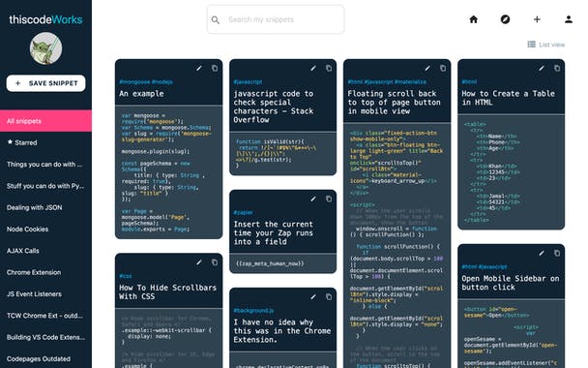Edit the 'How to Create a Table' snippet

click(x=542, y=69)
